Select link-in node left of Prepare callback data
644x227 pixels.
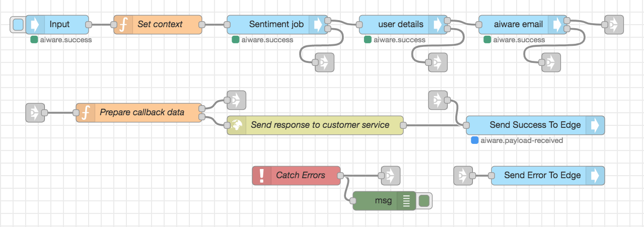click(35, 113)
